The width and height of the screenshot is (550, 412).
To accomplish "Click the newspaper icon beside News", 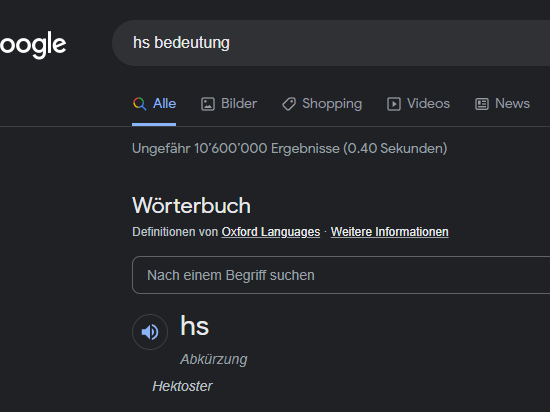I will click(482, 104).
